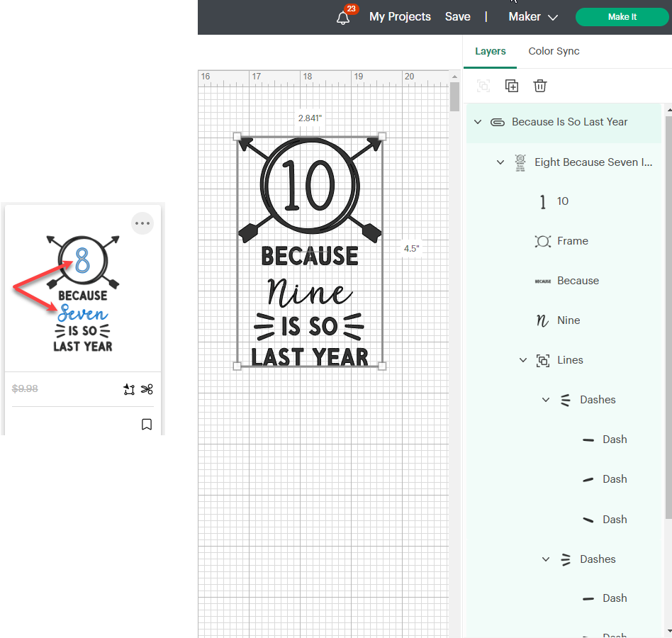The image size is (672, 638).
Task: Click the Group layers icon
Action: coord(483,86)
